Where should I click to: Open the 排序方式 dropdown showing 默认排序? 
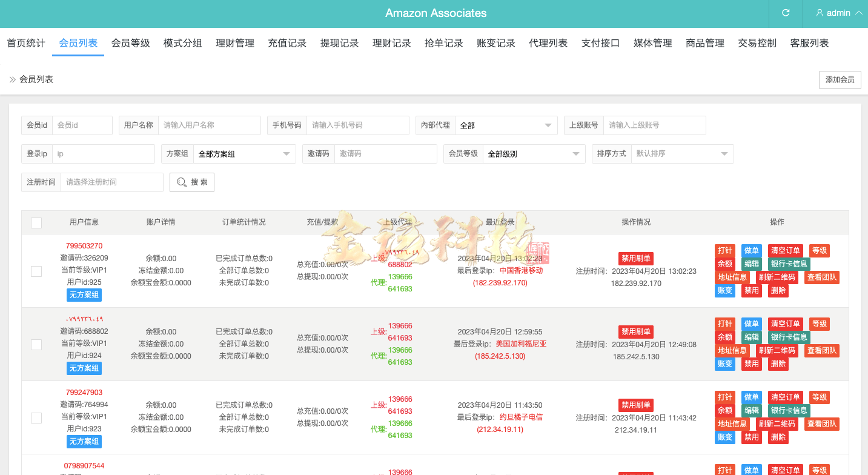coord(681,154)
